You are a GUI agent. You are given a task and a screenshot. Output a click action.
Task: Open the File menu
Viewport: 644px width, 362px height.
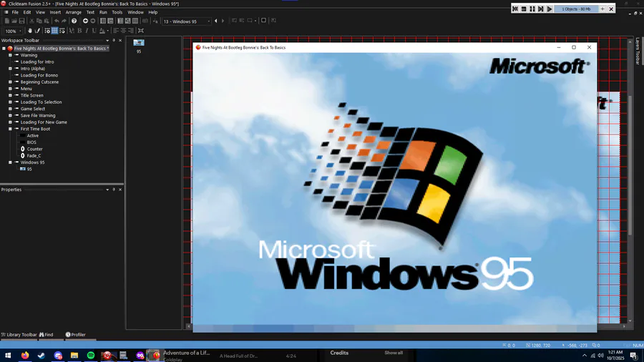point(15,12)
